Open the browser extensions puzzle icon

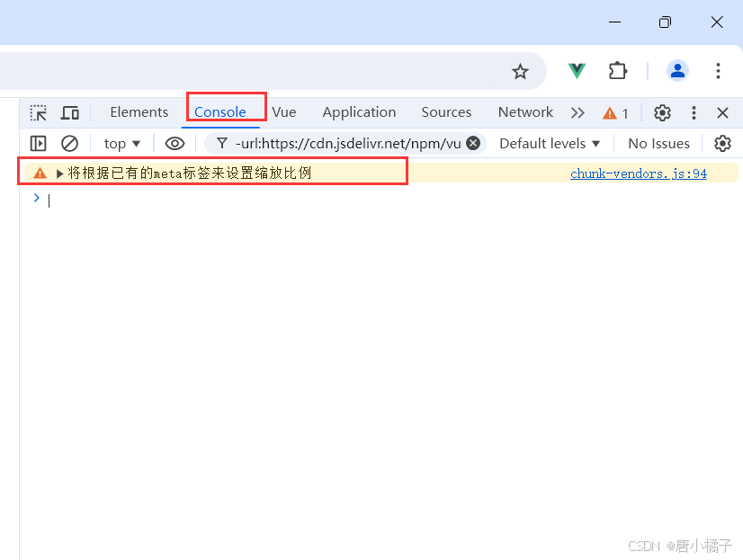click(618, 71)
